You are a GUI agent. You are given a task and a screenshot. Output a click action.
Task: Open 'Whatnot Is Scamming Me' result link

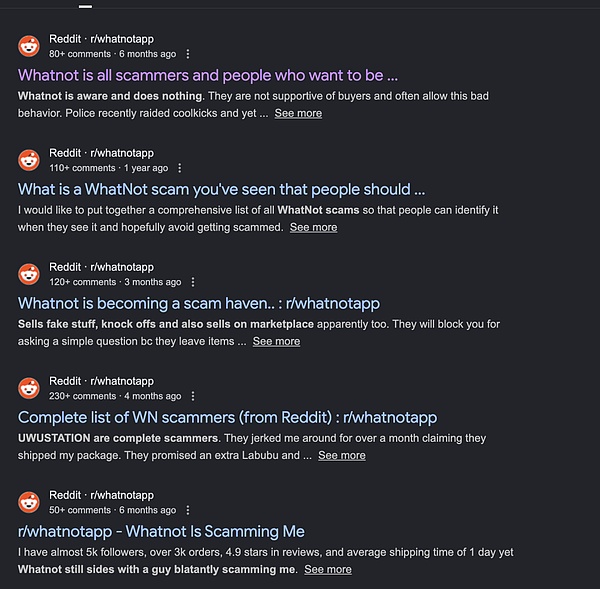coord(161,531)
